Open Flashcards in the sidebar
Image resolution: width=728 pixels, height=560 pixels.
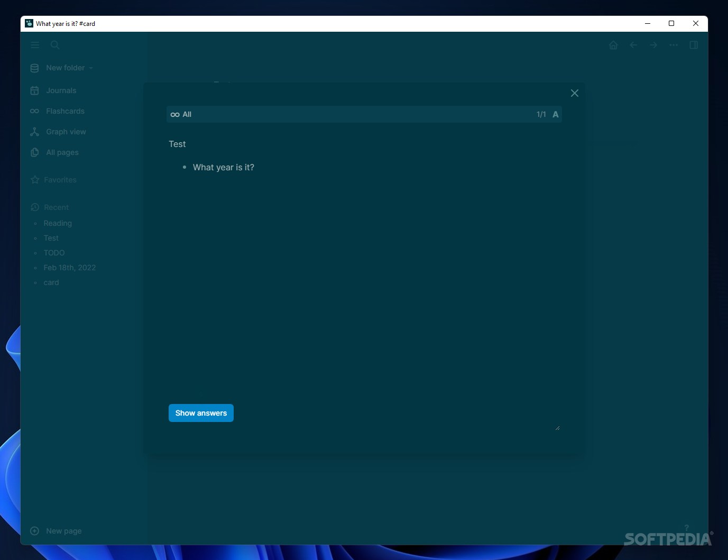65,111
